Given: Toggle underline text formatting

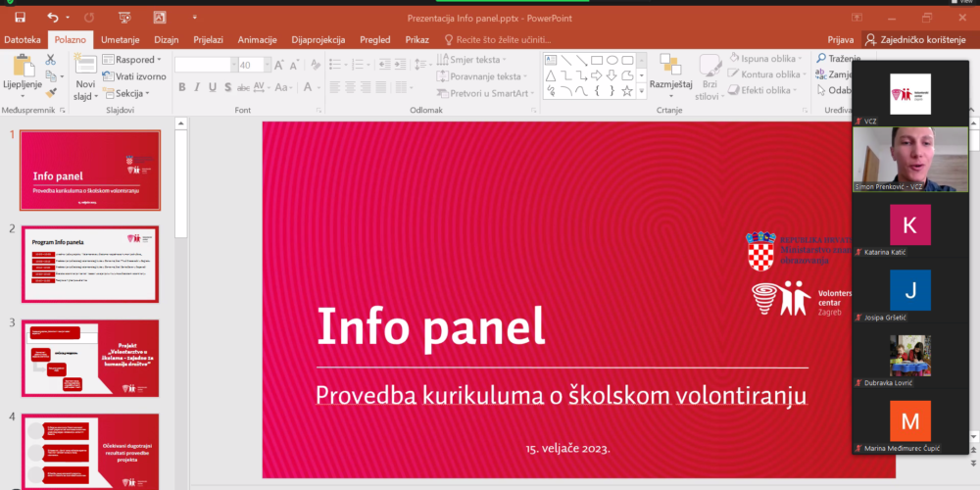Looking at the screenshot, I should point(213,88).
